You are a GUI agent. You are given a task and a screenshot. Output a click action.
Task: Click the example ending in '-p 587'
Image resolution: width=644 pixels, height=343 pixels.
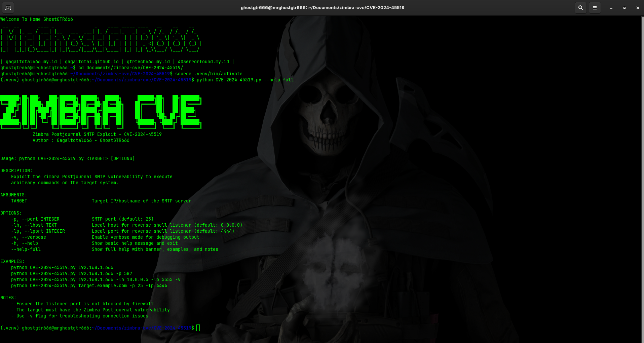click(x=72, y=274)
